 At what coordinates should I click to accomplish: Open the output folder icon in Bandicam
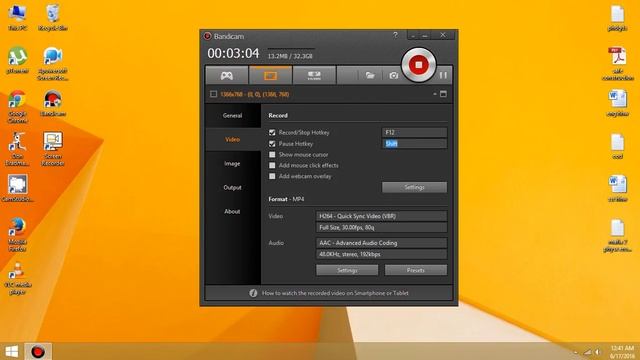(x=370, y=76)
